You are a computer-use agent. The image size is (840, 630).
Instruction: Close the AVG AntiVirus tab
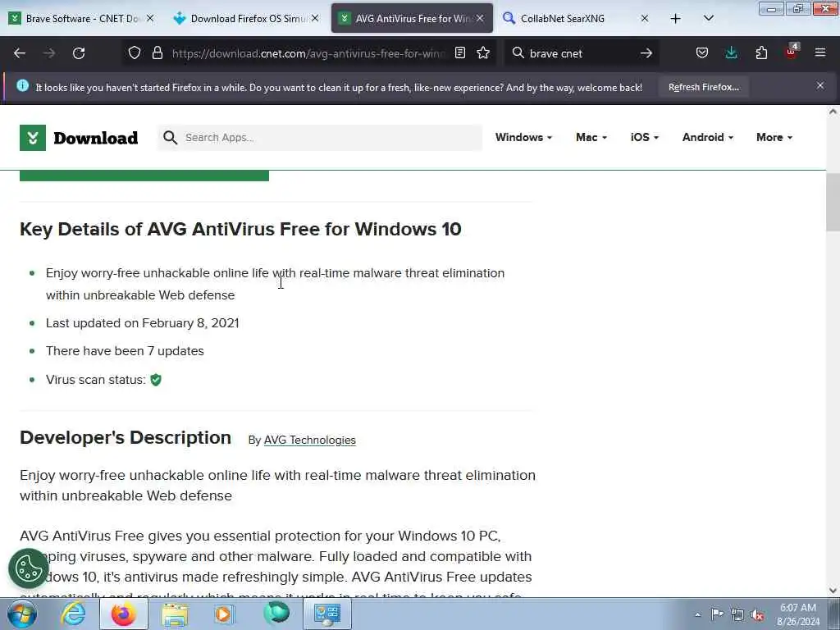(480, 18)
